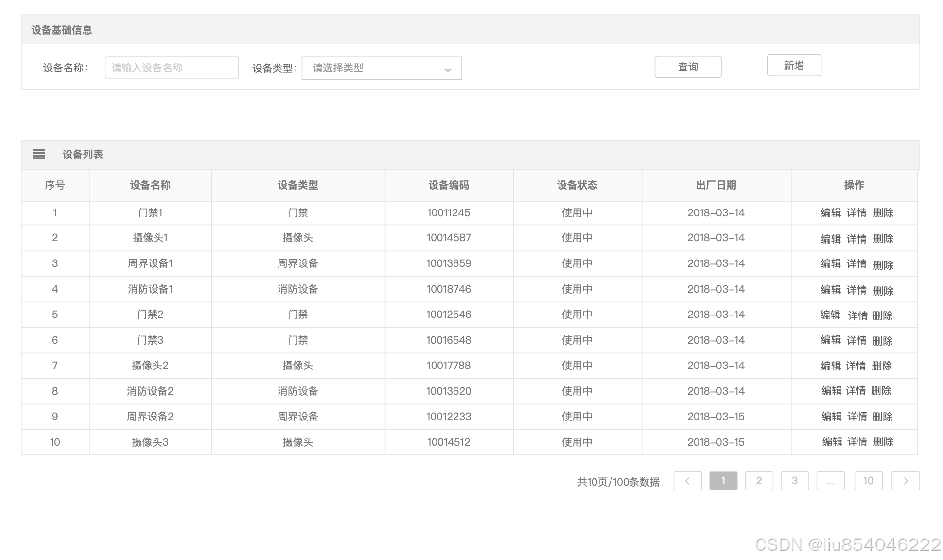The height and width of the screenshot is (560, 943).
Task: Go to previous page arrow
Action: coord(687,481)
